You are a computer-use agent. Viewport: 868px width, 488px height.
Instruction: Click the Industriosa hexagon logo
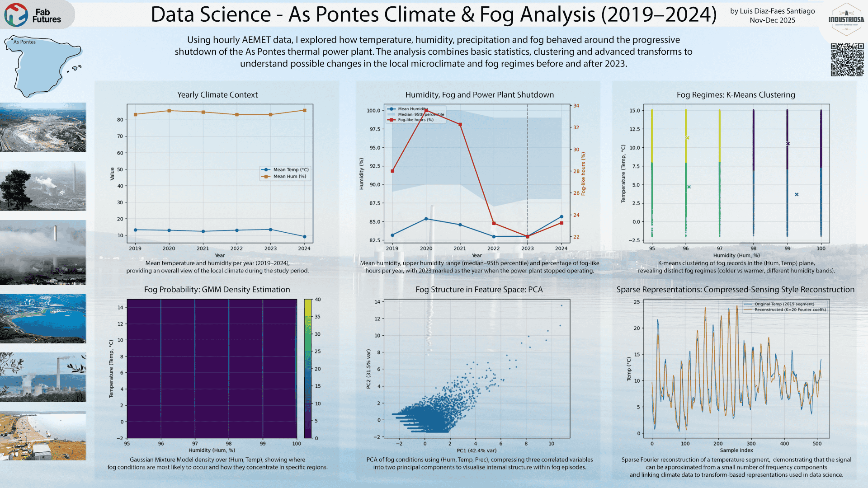point(846,19)
